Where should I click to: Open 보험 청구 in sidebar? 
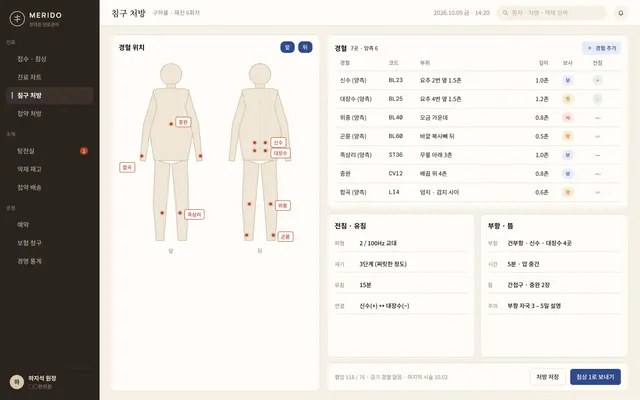click(x=49, y=243)
